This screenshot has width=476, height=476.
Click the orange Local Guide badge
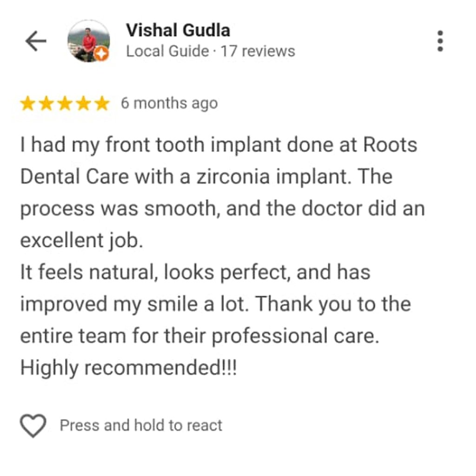click(x=101, y=54)
